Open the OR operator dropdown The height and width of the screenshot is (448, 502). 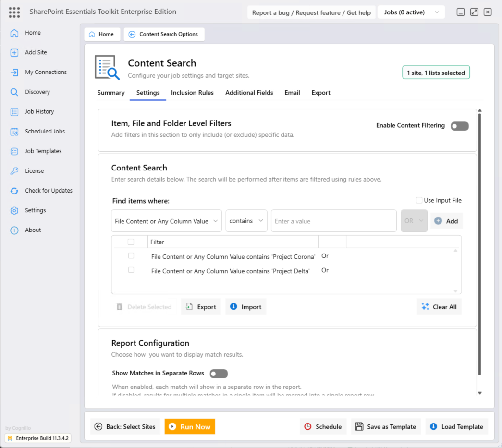click(x=414, y=221)
